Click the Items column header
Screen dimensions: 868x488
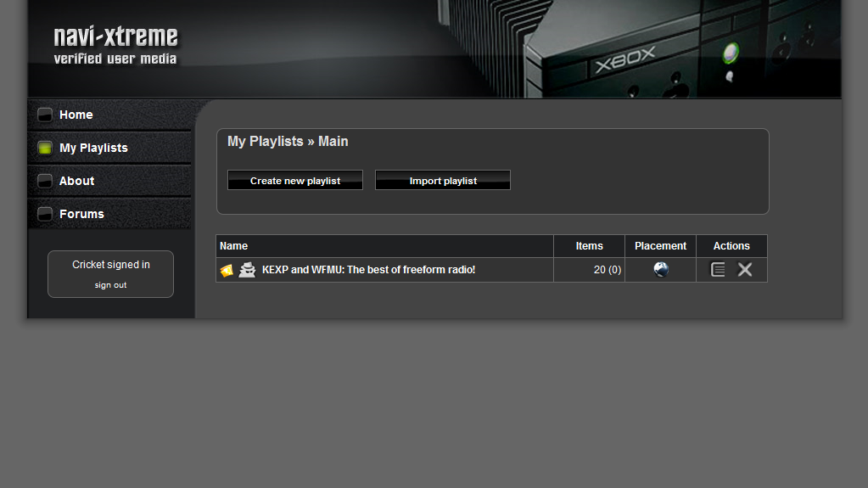(589, 246)
